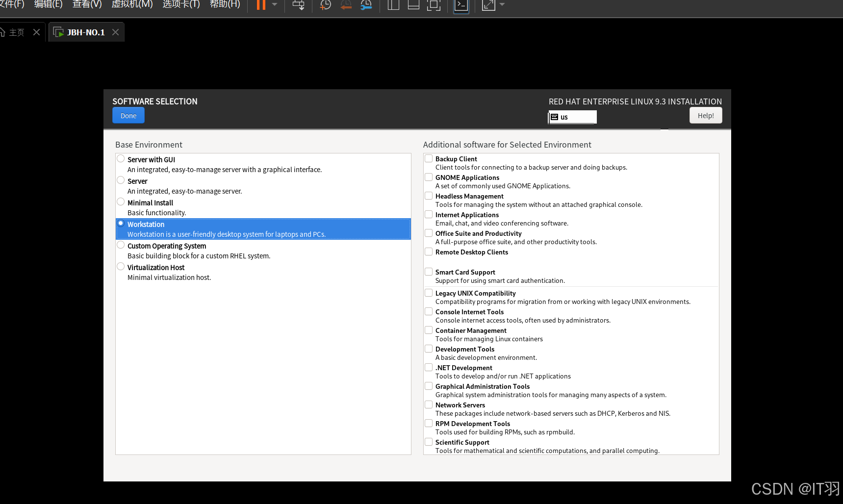Click the stretch guest display icon
This screenshot has width=843, height=504.
pyautogui.click(x=488, y=5)
